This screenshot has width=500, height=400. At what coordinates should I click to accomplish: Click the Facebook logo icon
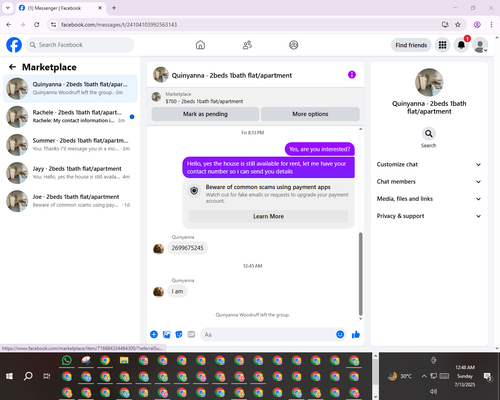click(x=14, y=45)
